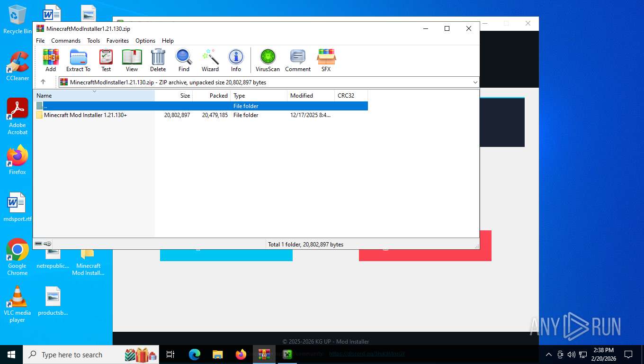
Task: Sort list by Name column header
Action: (x=94, y=95)
